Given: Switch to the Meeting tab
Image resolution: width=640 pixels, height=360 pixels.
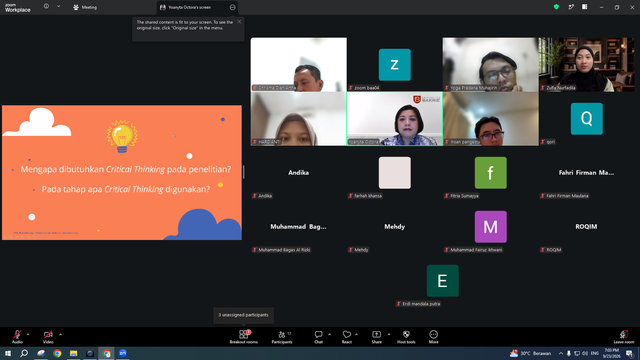Looking at the screenshot, I should [85, 7].
